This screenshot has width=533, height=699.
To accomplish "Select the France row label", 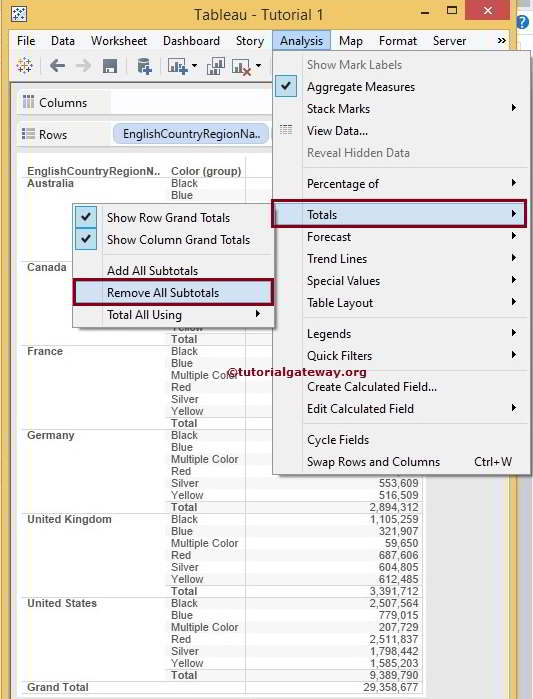I will (x=45, y=351).
